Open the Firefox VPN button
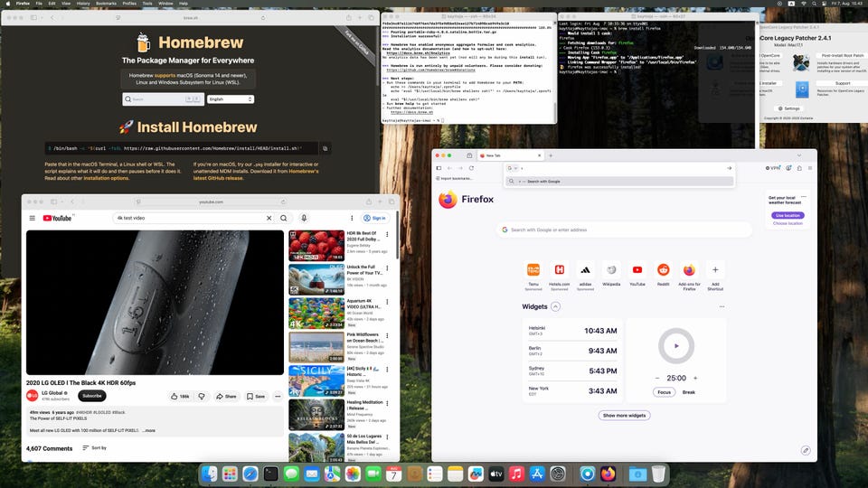The height and width of the screenshot is (488, 868). click(x=773, y=168)
